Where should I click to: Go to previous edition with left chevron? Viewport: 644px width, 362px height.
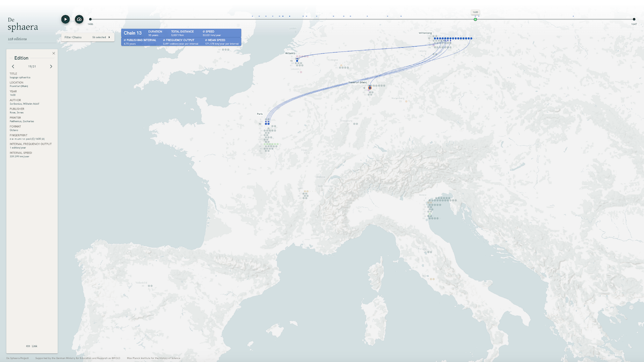click(13, 67)
